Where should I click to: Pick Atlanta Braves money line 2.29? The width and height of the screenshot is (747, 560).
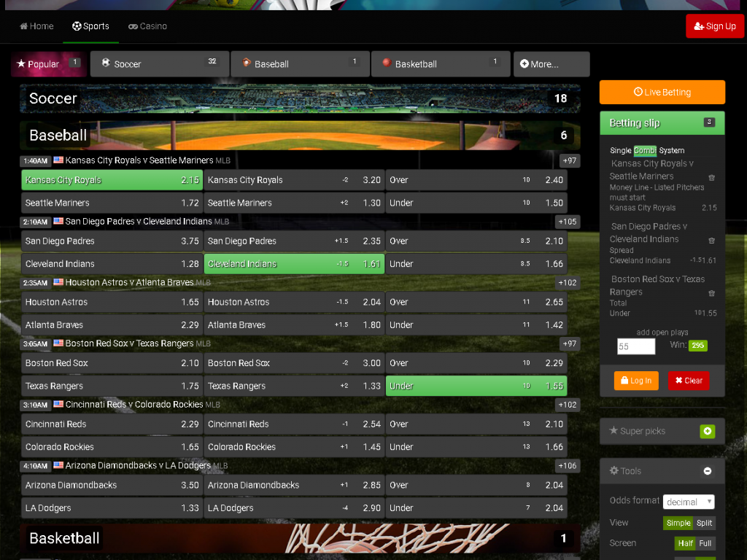coord(112,324)
